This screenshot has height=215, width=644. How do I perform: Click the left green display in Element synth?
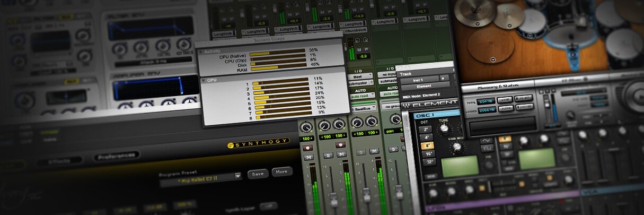point(459,165)
